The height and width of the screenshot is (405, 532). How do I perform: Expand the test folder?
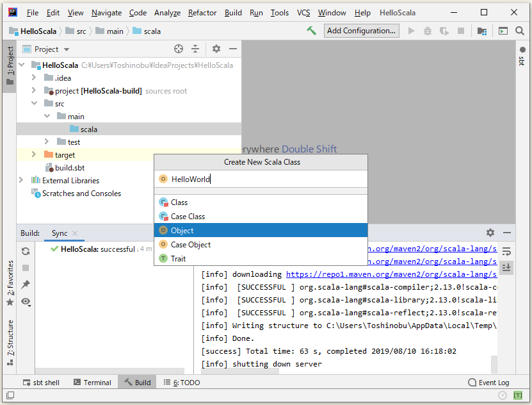point(47,142)
